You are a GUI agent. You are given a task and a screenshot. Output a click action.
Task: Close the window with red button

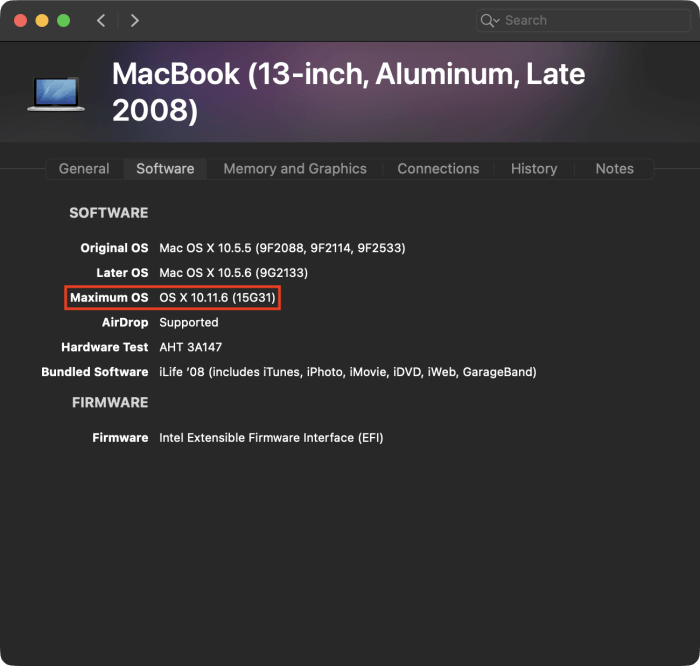(21, 21)
